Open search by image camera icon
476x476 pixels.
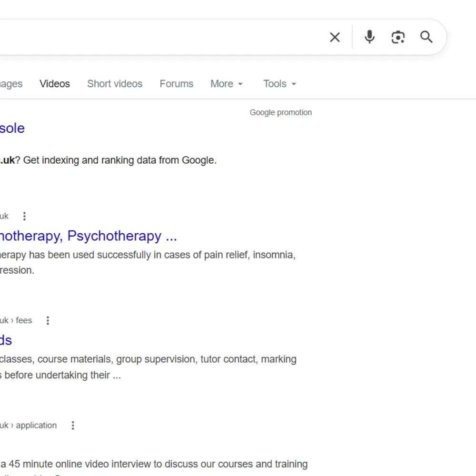397,37
